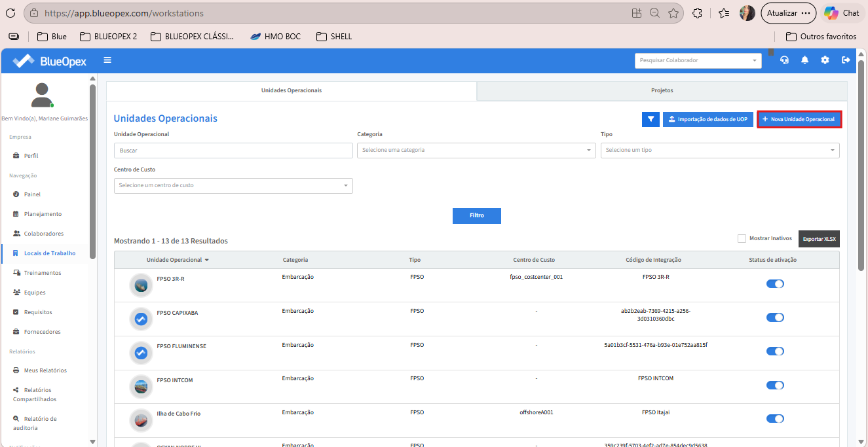Click the page main vertical scrollbar
Screen dimensions: 868x447
point(861,166)
